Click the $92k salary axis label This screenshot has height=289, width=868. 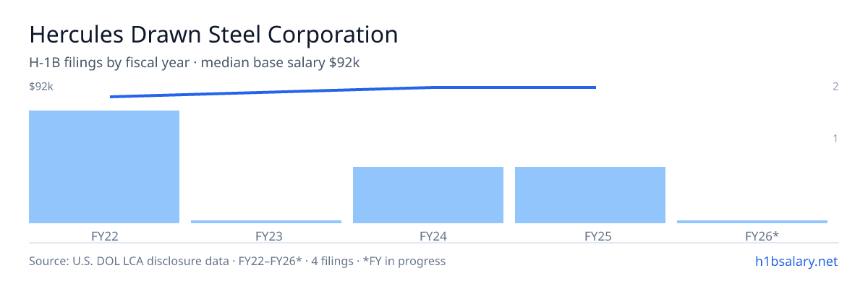(x=41, y=87)
